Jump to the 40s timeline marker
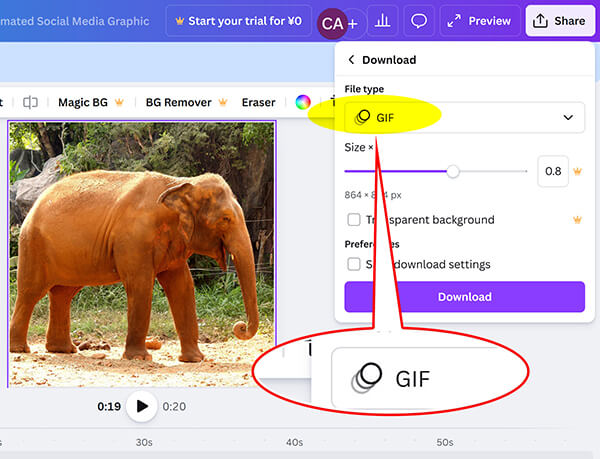This screenshot has width=600, height=459. [x=294, y=443]
